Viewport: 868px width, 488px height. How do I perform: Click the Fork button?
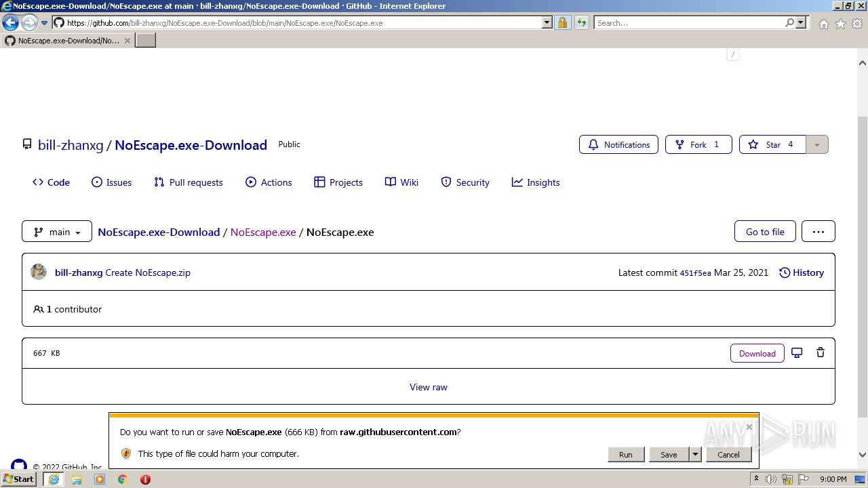point(698,144)
